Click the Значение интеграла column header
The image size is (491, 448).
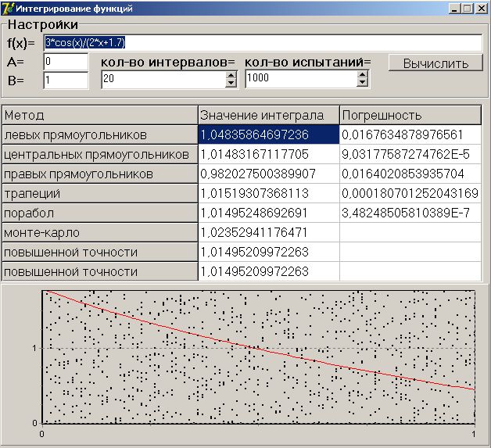point(269,115)
